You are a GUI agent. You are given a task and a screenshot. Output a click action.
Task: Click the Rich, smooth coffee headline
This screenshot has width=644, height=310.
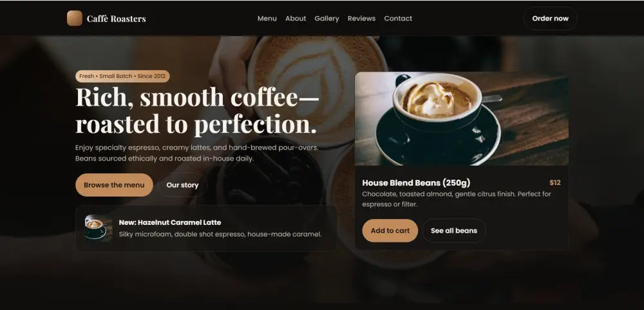pos(197,111)
